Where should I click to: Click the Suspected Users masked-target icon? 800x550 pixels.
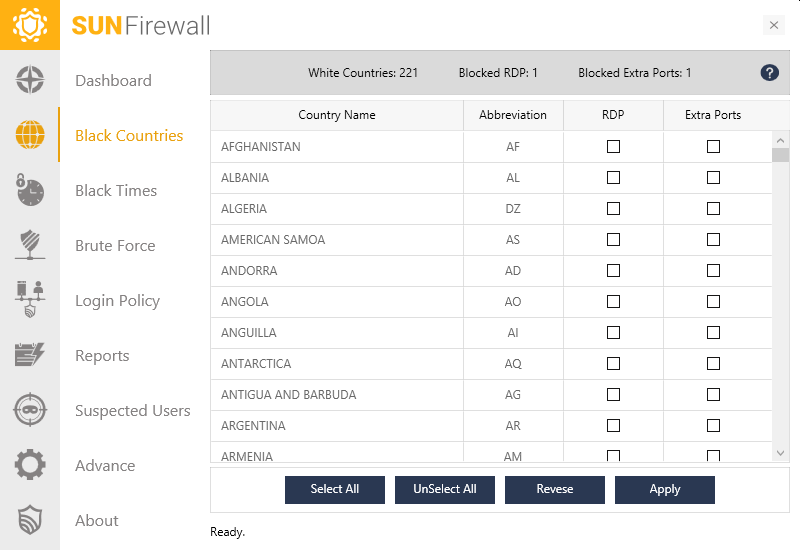[x=30, y=410]
